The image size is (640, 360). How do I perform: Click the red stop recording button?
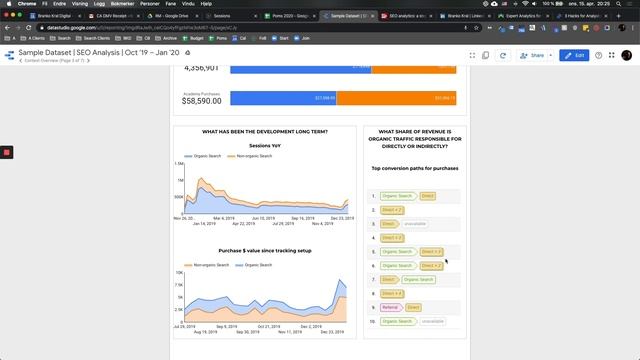click(x=7, y=152)
